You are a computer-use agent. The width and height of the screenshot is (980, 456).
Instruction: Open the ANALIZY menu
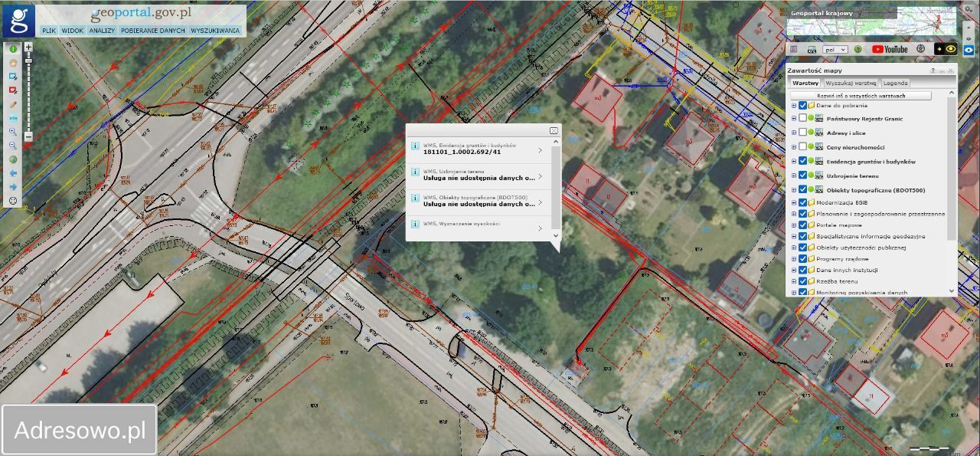tap(101, 31)
